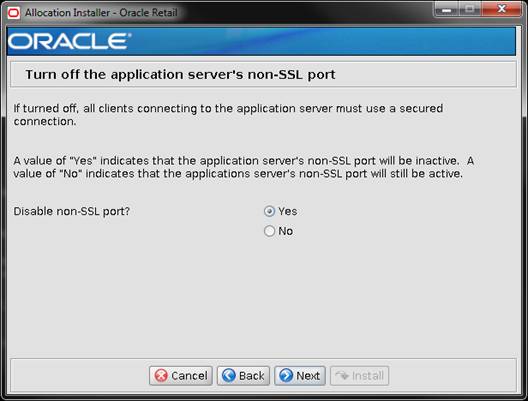Screen dimensions: 528x401
Task: Choose the "No" option label text
Action: pos(286,231)
